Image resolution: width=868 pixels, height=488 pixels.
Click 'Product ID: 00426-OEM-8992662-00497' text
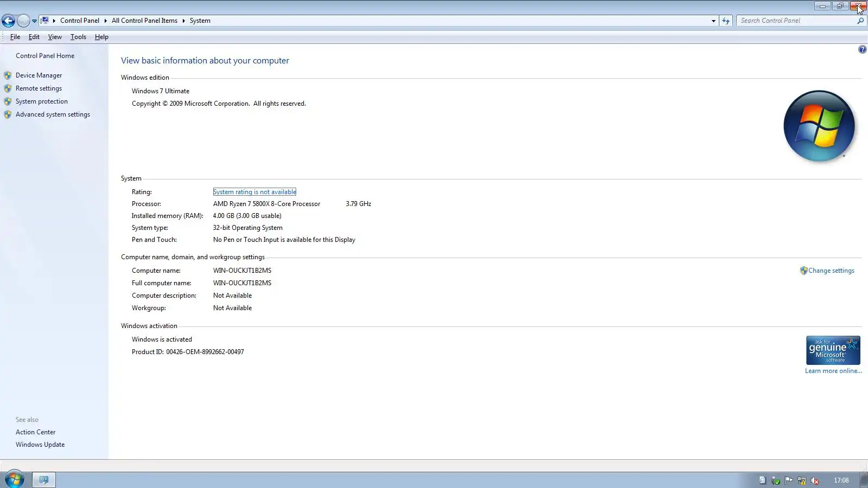click(188, 352)
